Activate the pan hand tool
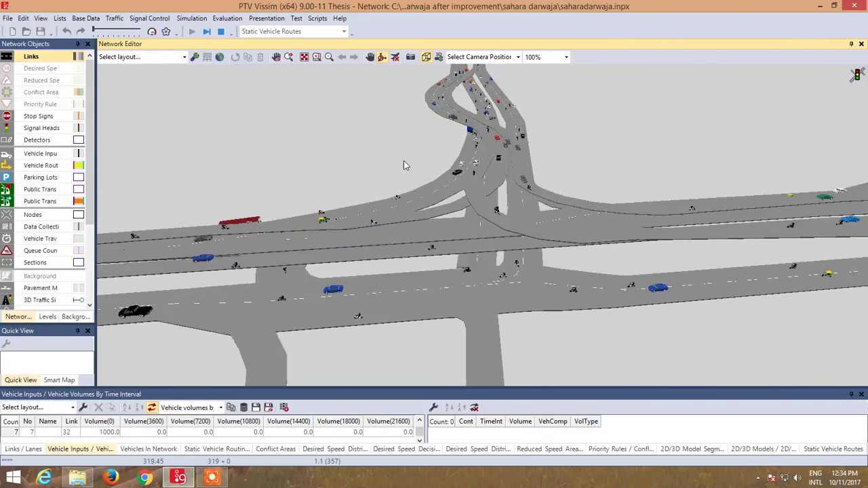The width and height of the screenshot is (868, 488). (x=370, y=57)
